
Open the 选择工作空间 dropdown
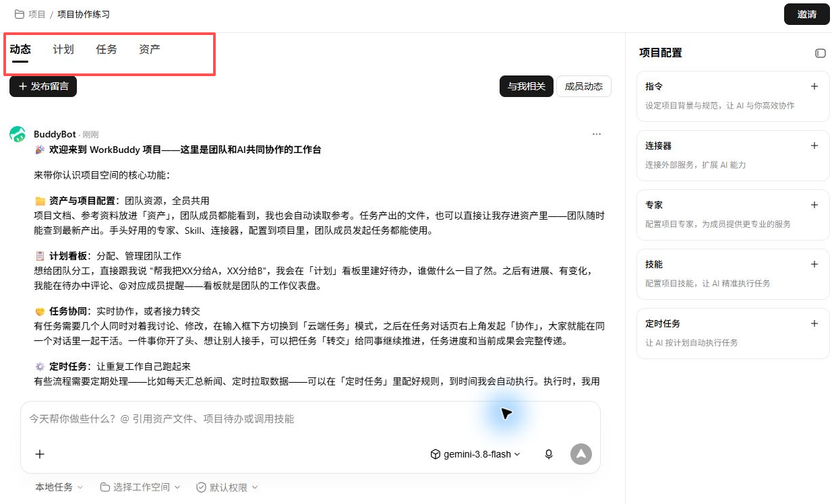140,487
